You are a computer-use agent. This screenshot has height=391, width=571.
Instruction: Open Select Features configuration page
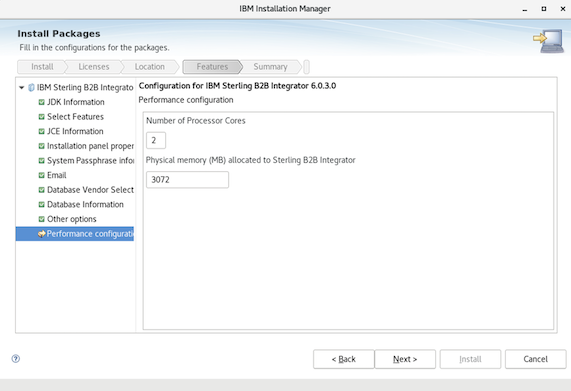(x=75, y=117)
